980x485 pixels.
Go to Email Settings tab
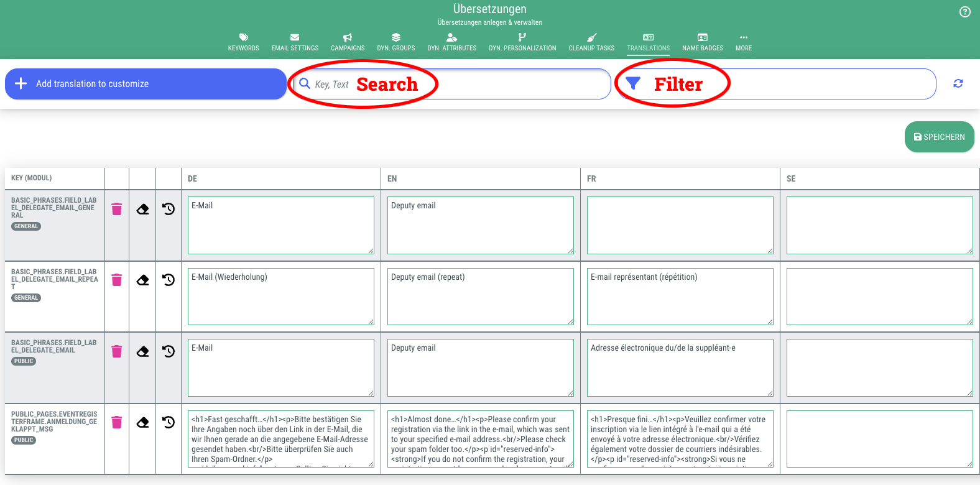(x=295, y=42)
